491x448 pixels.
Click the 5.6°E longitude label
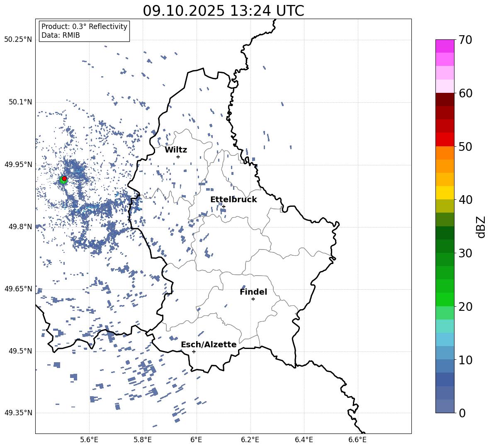click(x=89, y=440)
